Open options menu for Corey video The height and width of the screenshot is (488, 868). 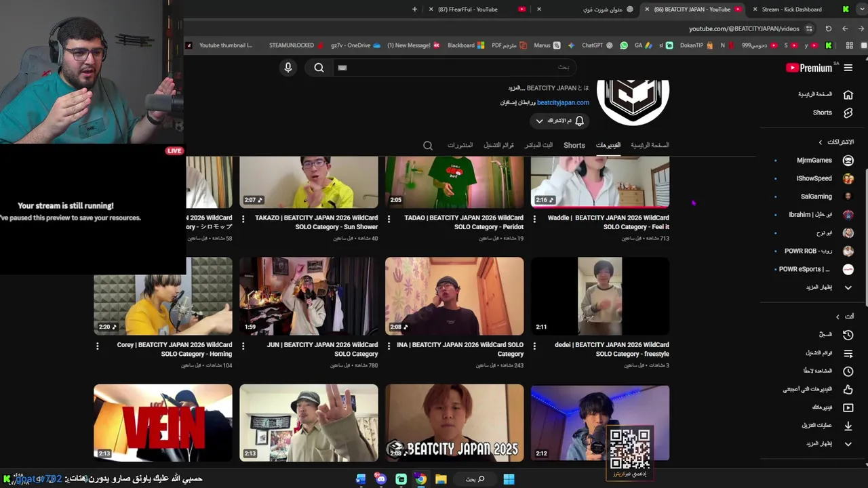point(97,346)
